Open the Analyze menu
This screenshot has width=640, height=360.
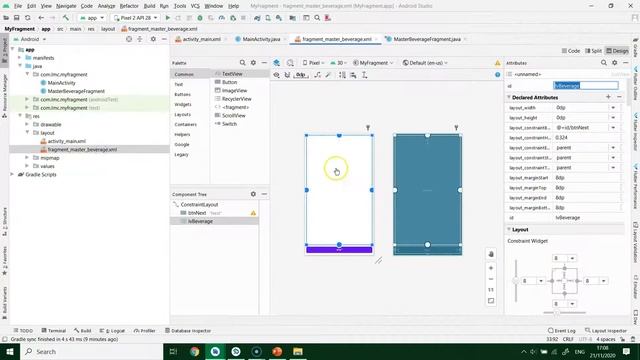[x=106, y=6]
